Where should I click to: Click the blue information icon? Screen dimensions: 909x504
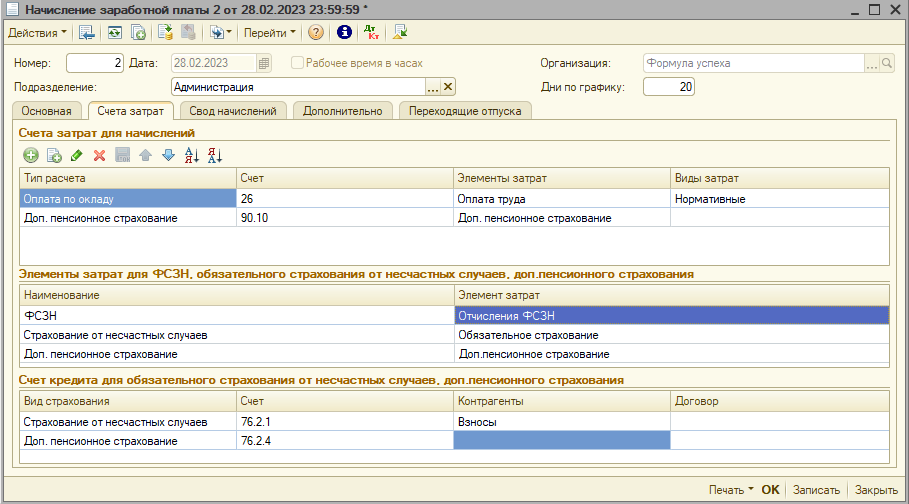pos(344,32)
